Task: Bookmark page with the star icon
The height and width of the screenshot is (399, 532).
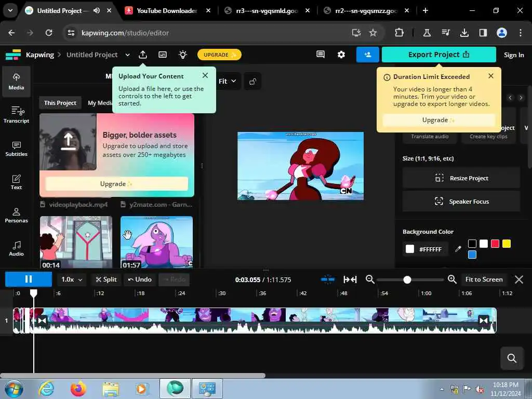Action: pyautogui.click(x=373, y=33)
